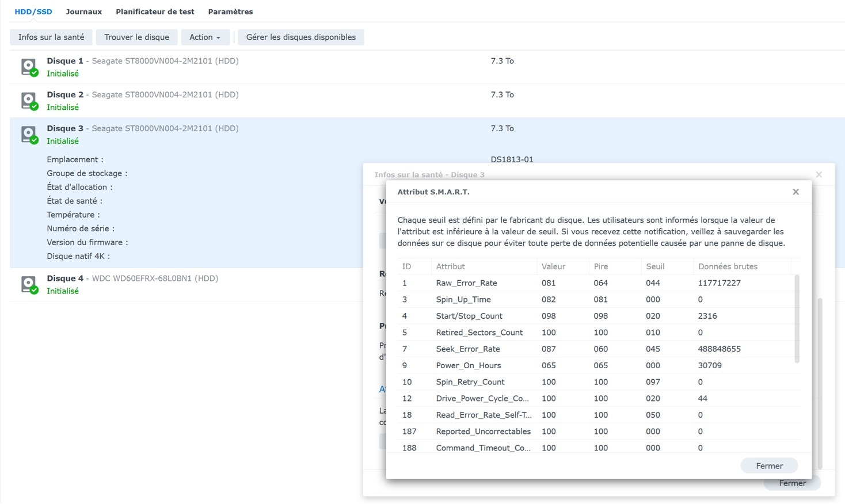The image size is (845, 504).
Task: Select the Disque 4 WDC row
Action: pyautogui.click(x=186, y=284)
